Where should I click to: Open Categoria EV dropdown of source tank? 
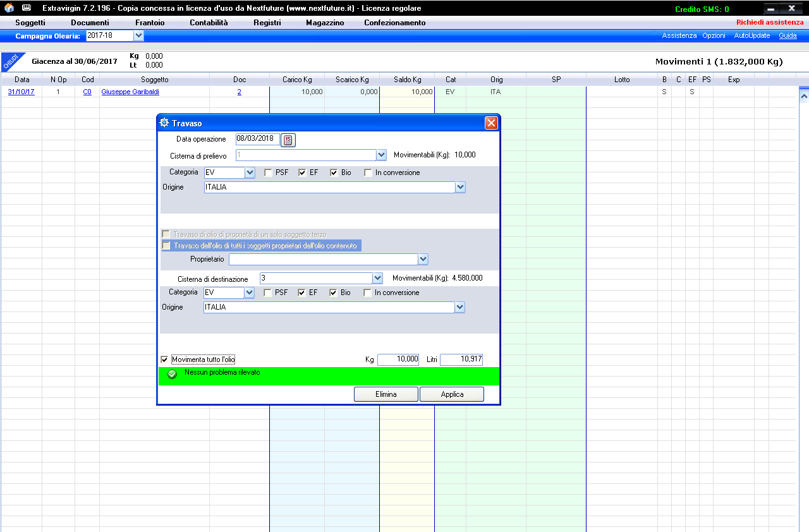click(250, 172)
